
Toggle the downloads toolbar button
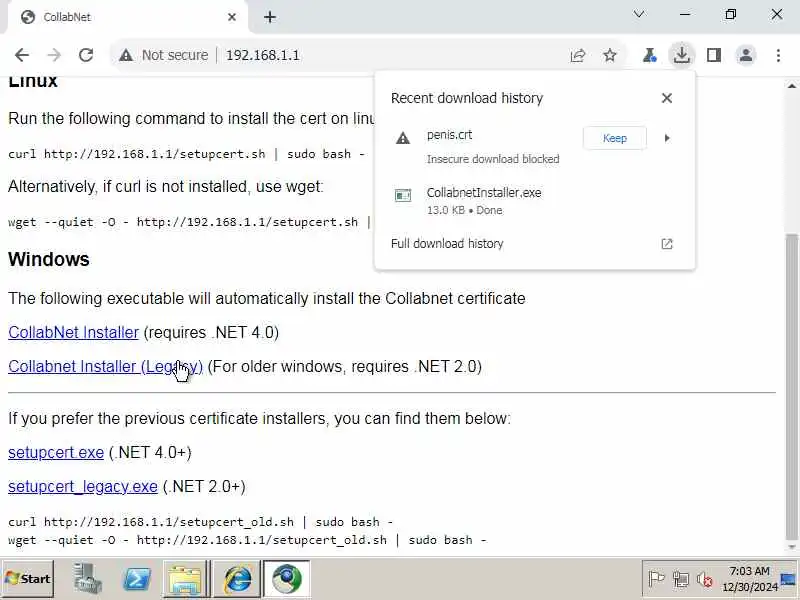(682, 55)
